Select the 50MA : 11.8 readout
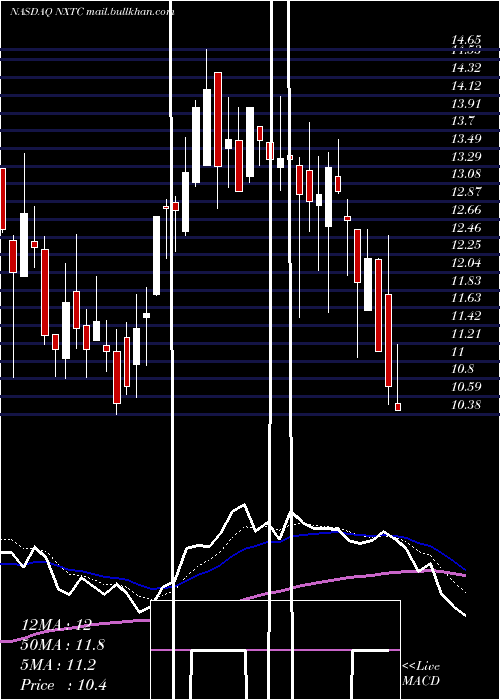The height and width of the screenshot is (700, 500). (62, 645)
